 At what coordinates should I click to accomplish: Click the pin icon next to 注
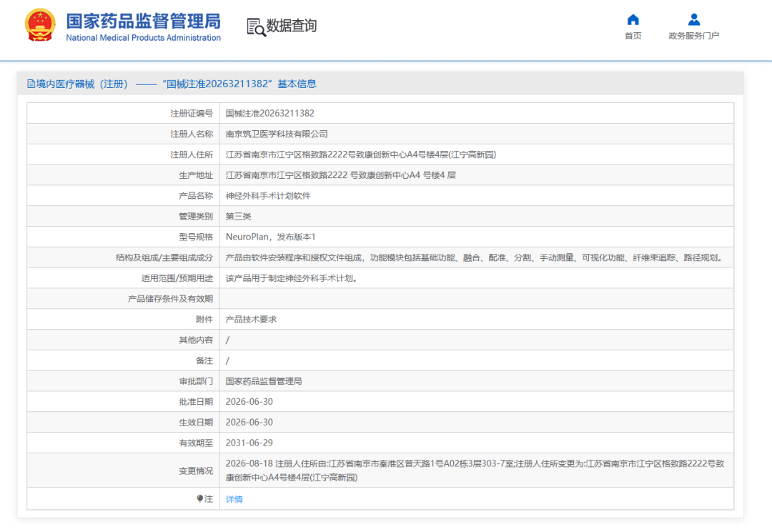tap(199, 498)
